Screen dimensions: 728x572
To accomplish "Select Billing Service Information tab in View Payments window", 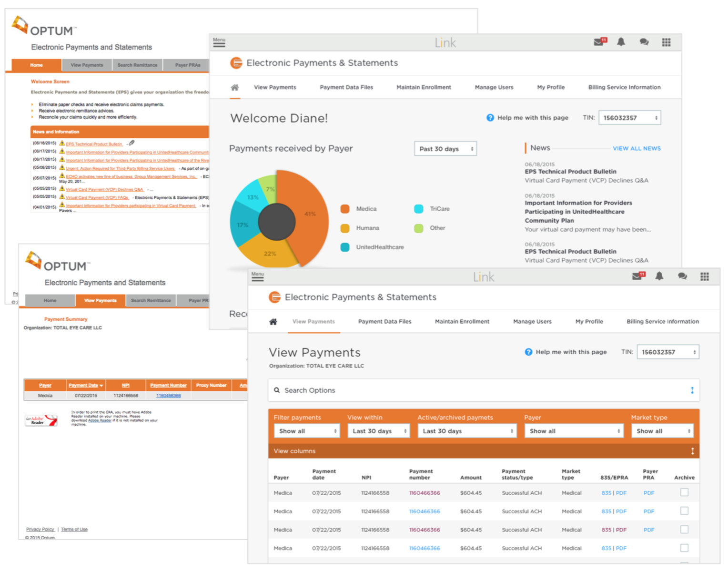I will point(663,322).
